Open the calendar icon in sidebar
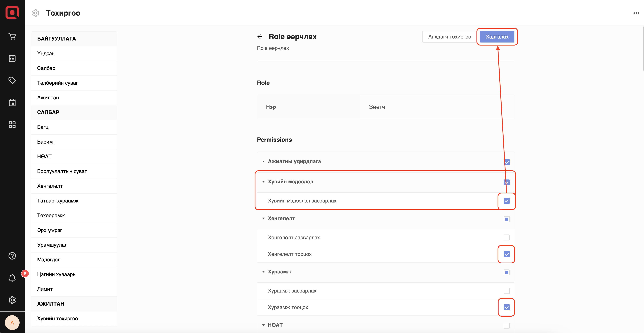The width and height of the screenshot is (644, 333). 12,103
